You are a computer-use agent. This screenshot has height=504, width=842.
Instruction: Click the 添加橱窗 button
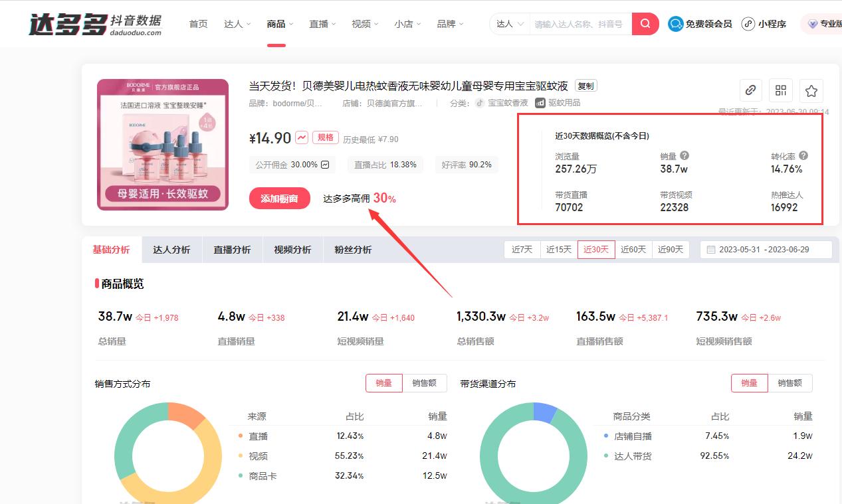click(x=279, y=198)
